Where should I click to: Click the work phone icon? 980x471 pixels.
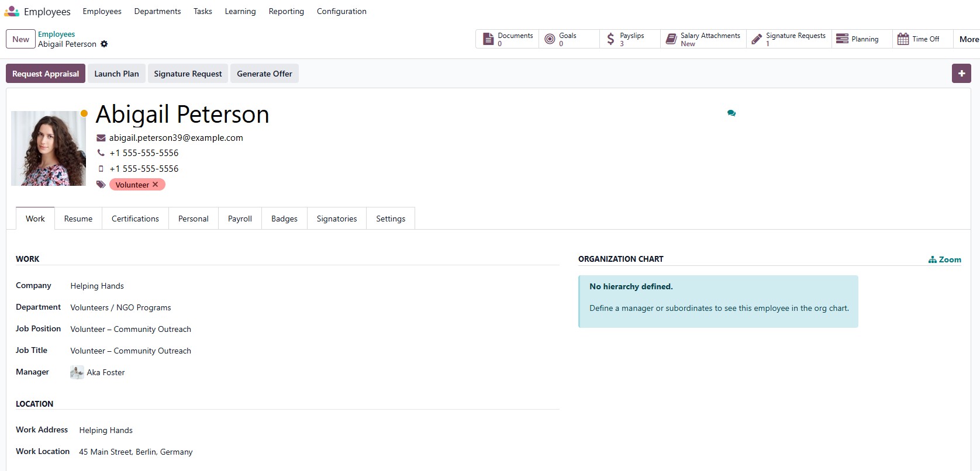(x=101, y=153)
